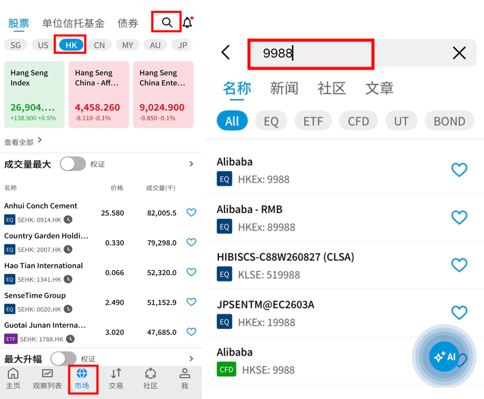The image size is (484, 399).
Task: Tap clock icon beside SEHK: 1341.HK
Action: tap(68, 279)
